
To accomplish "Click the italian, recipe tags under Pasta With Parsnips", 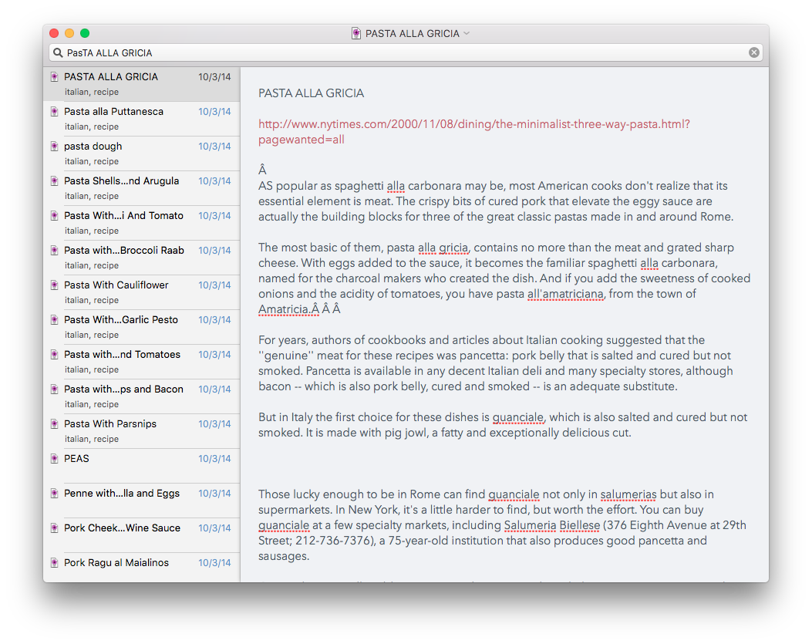I will [x=92, y=439].
